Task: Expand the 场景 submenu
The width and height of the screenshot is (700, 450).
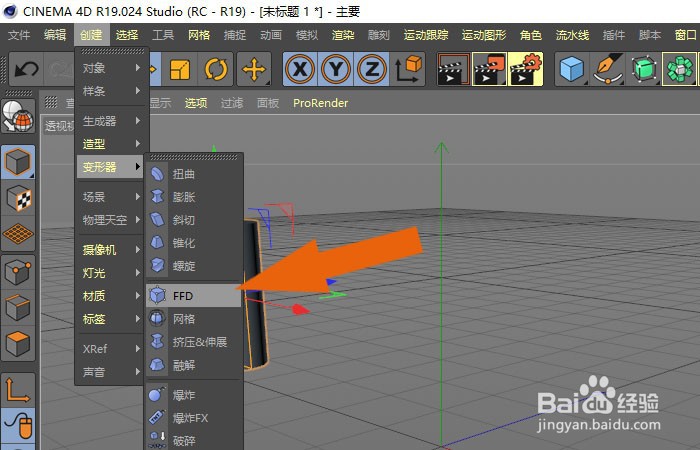Action: coord(110,197)
